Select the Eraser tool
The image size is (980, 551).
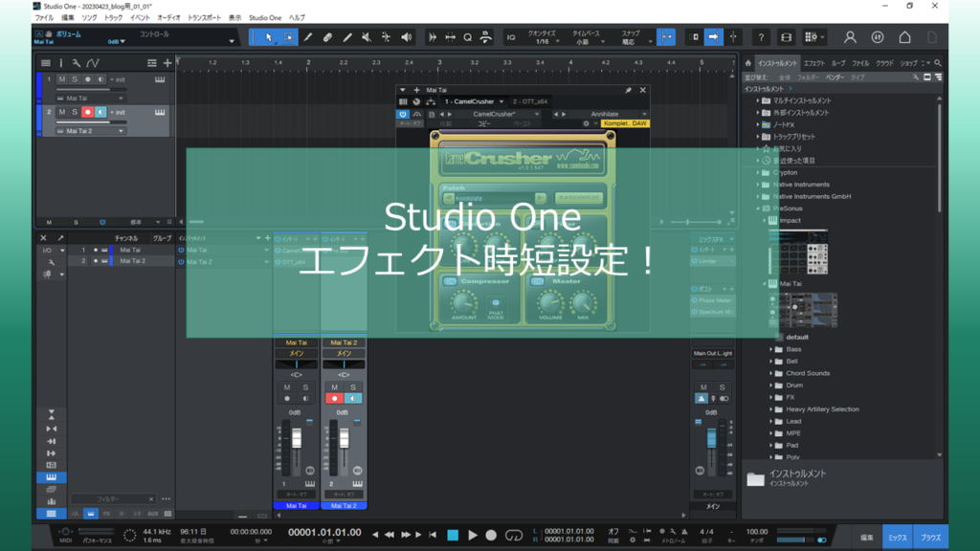(328, 36)
